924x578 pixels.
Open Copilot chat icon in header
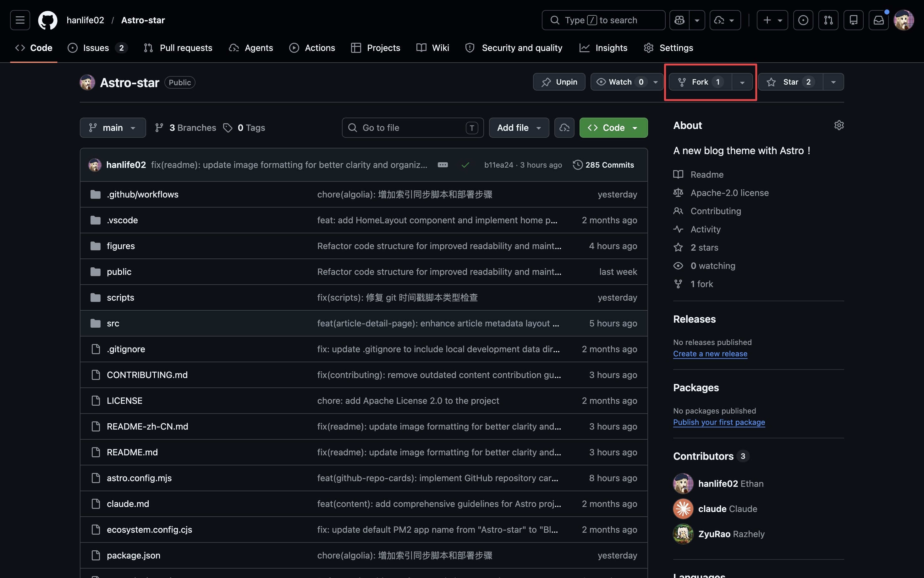point(679,20)
